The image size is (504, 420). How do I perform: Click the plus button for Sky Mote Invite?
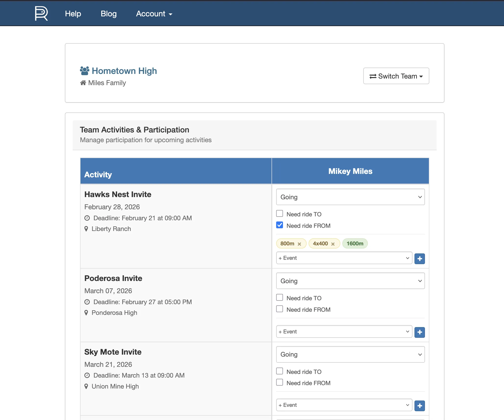pyautogui.click(x=420, y=406)
